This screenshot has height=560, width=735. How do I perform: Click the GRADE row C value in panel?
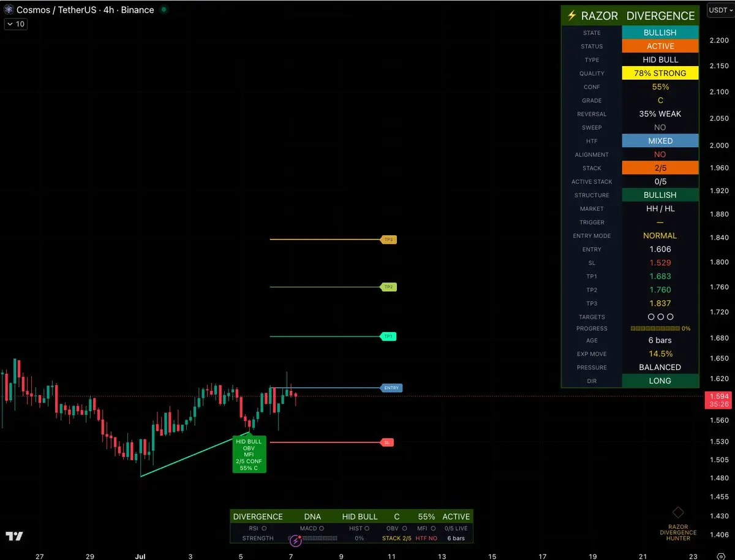[660, 100]
